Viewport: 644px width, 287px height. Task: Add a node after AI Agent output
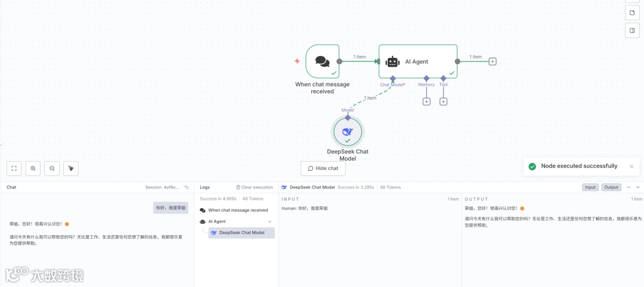tap(493, 61)
